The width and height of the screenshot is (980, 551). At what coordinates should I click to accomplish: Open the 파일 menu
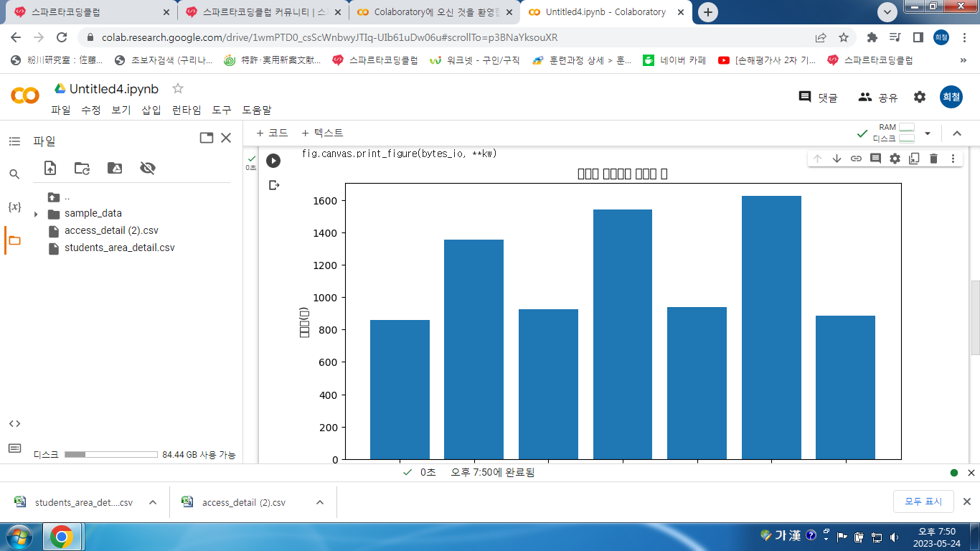click(x=61, y=110)
